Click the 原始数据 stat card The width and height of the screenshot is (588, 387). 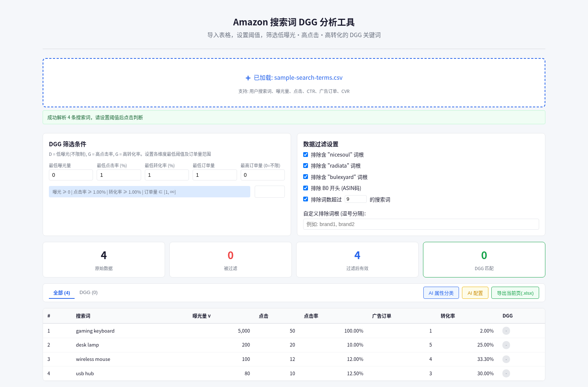point(104,259)
